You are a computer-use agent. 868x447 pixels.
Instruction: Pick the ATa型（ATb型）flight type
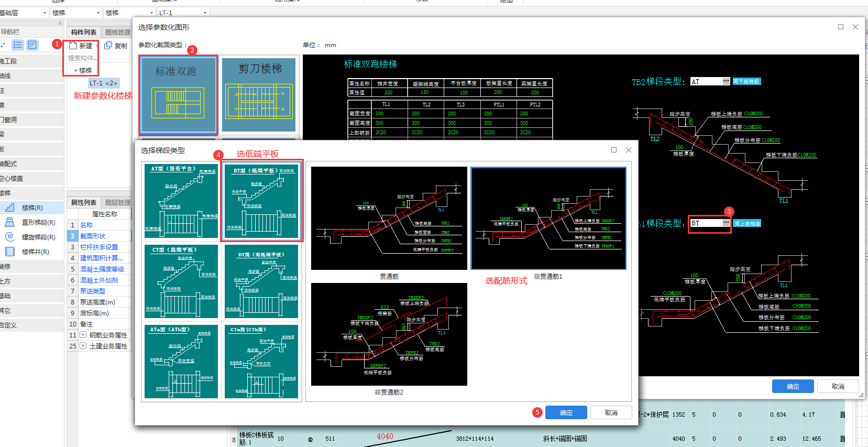(x=181, y=362)
